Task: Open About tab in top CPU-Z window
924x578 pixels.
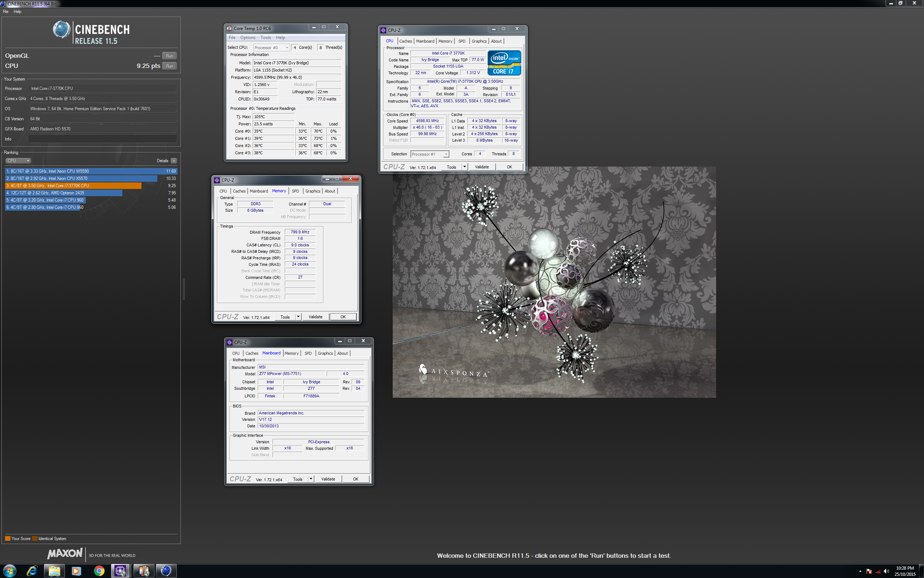Action: [496, 41]
